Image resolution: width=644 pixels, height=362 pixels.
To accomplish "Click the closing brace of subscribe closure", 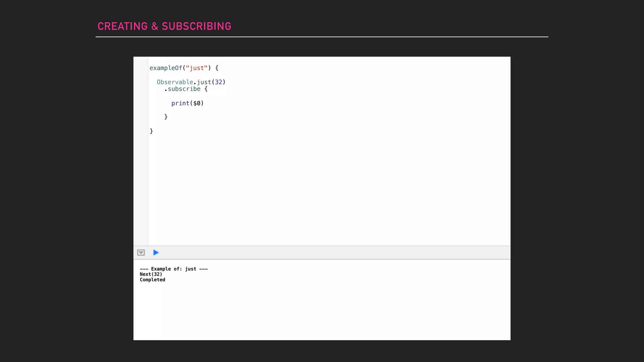I will pyautogui.click(x=166, y=117).
